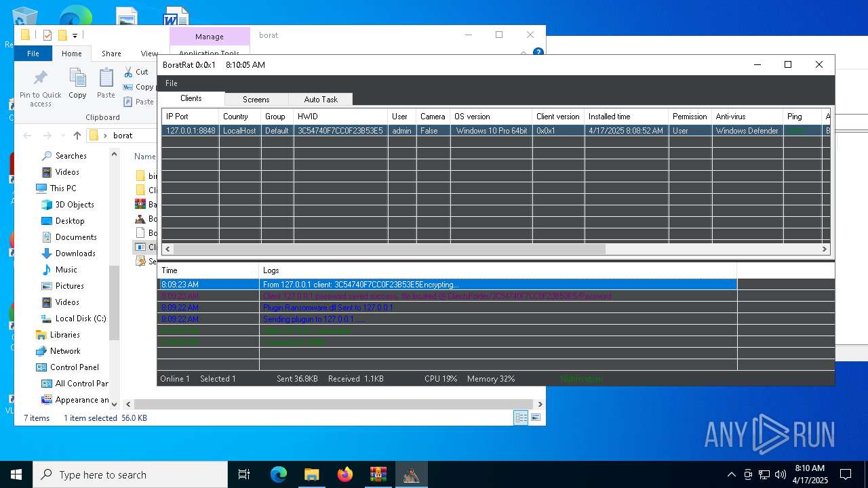Select the Plugin Ransomware.dll Sent log entry
Screen dimensions: 868x488
click(x=447, y=308)
